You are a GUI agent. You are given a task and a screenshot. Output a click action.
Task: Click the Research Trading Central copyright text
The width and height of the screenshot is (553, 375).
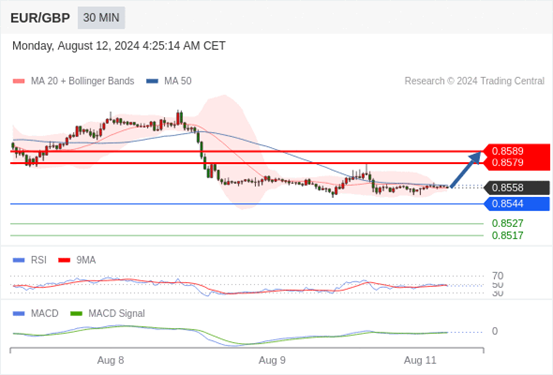click(x=474, y=81)
